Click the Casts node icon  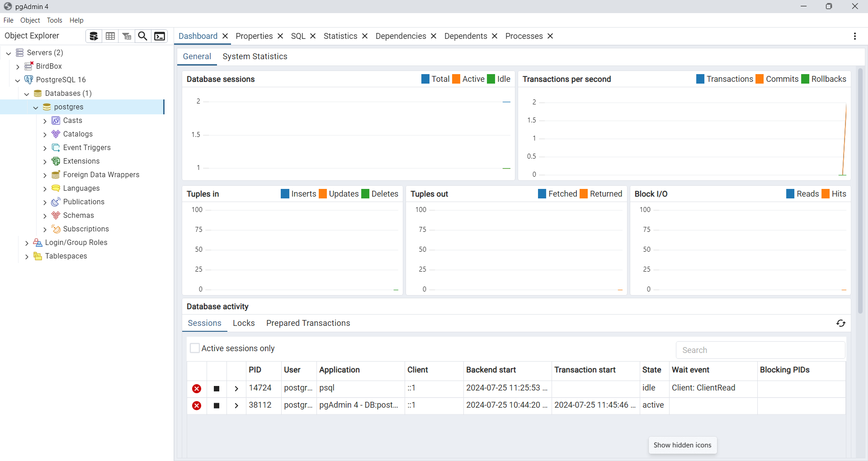click(56, 120)
